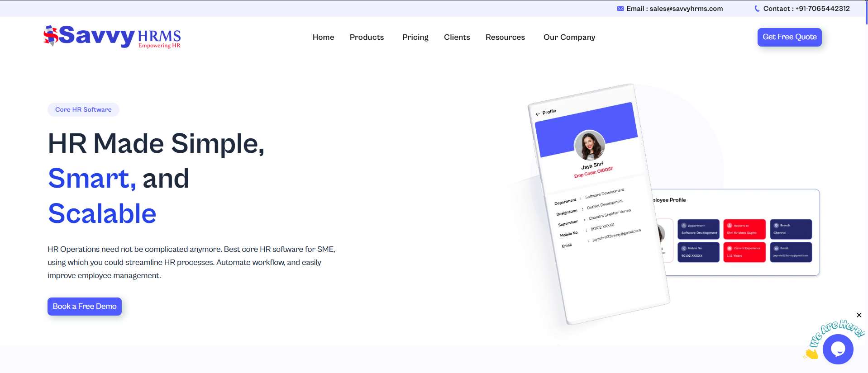Click the back arrow on Profile screen
This screenshot has width=868, height=373.
pos(538,114)
